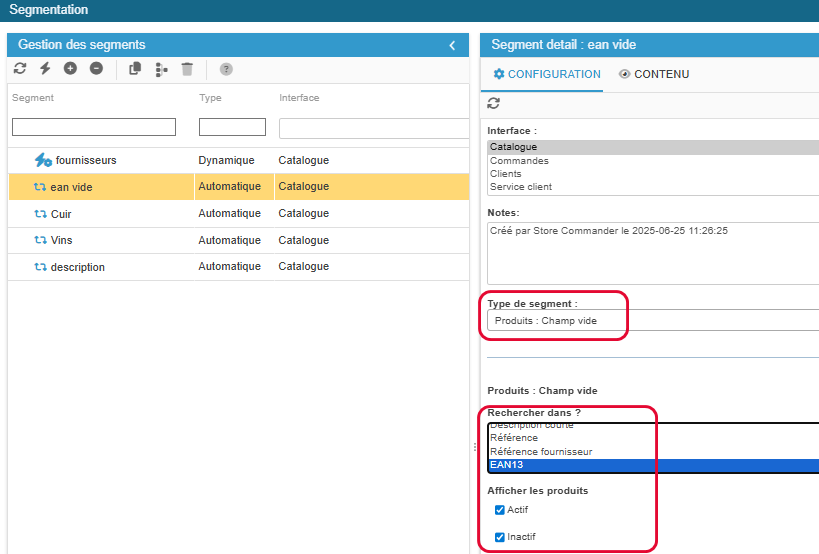The height and width of the screenshot is (554, 819).
Task: Click the vertical panel splitter handle
Action: [474, 447]
